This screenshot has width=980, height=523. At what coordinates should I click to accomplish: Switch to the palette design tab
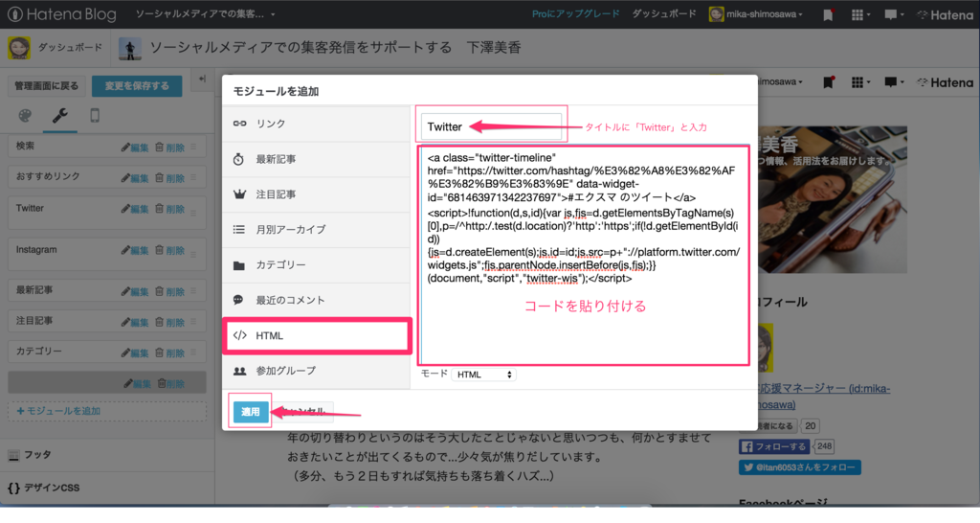[x=25, y=116]
